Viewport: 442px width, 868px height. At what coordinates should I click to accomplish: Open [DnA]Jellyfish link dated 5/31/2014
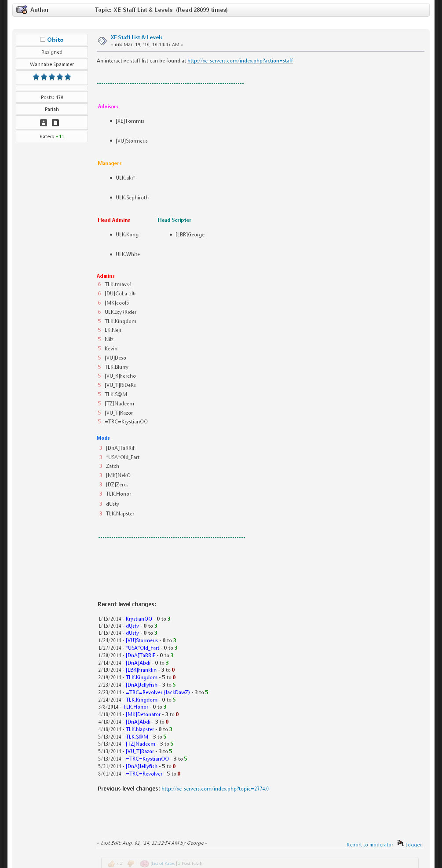pos(142,766)
